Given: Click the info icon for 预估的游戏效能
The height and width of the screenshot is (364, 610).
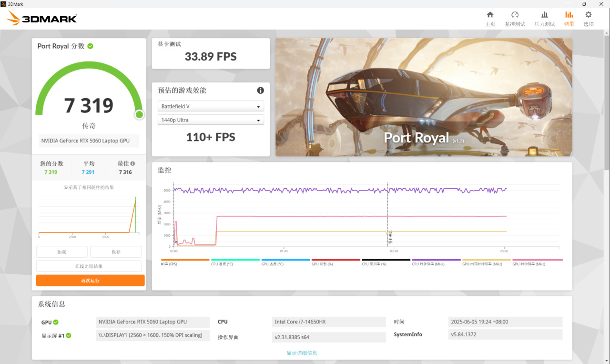Looking at the screenshot, I should (260, 91).
